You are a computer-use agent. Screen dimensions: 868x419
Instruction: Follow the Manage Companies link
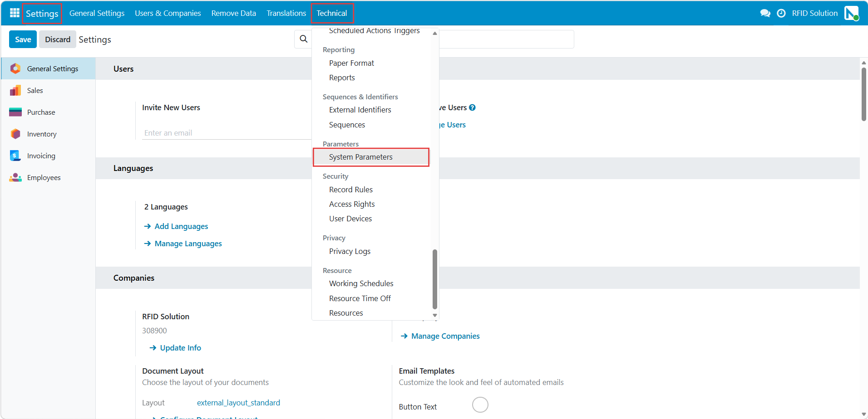[x=445, y=336]
